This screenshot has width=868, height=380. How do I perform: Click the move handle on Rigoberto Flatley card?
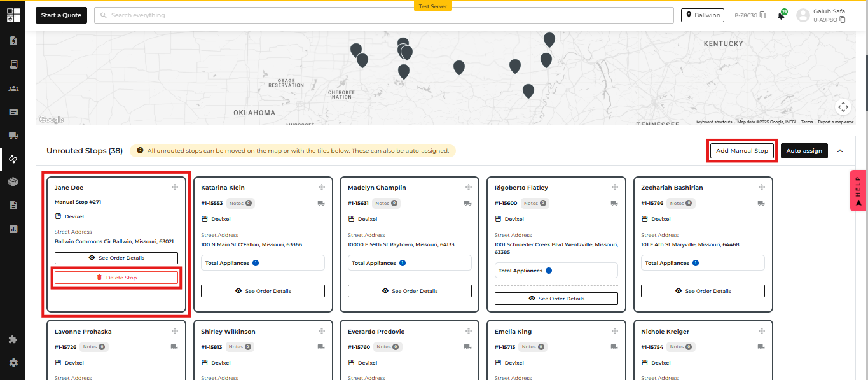pyautogui.click(x=615, y=187)
